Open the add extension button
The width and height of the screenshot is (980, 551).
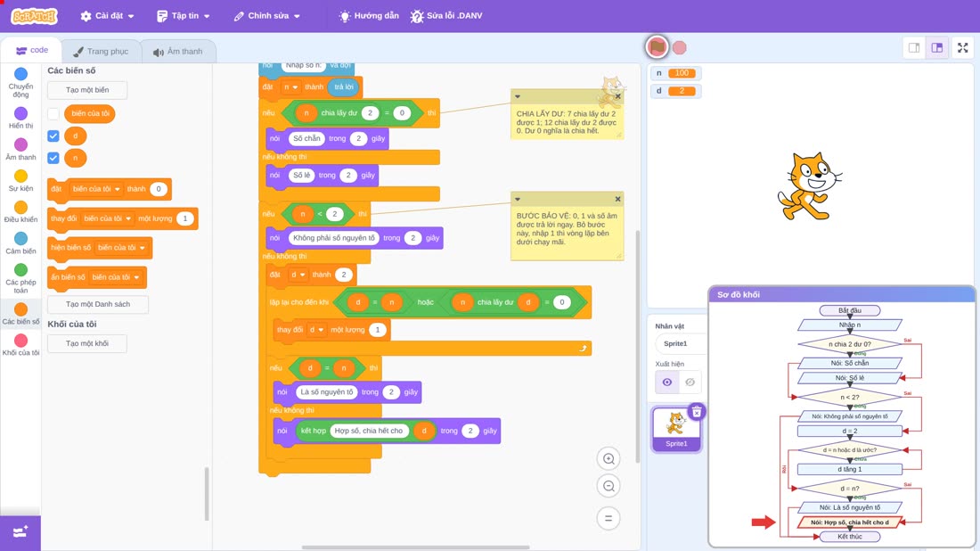(20, 532)
